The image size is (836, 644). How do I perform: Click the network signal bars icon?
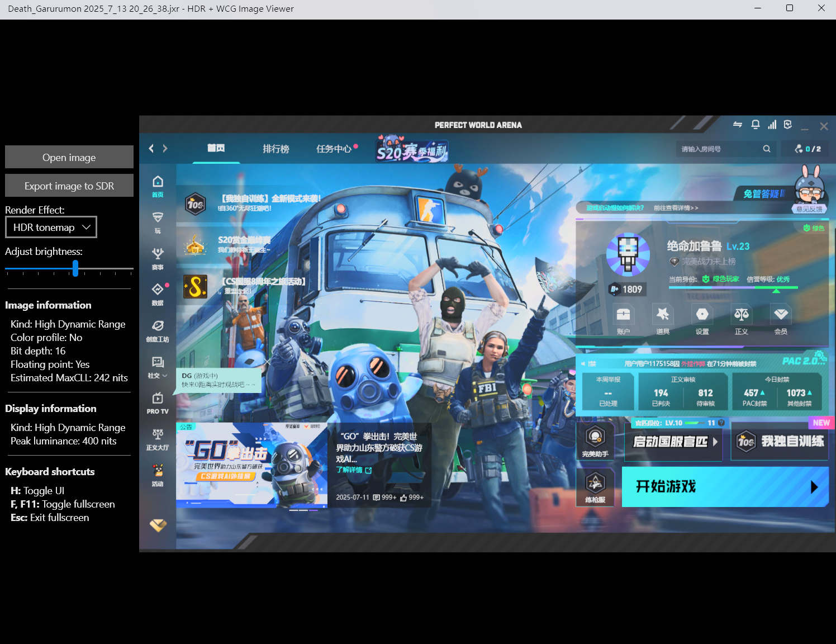[x=772, y=125]
